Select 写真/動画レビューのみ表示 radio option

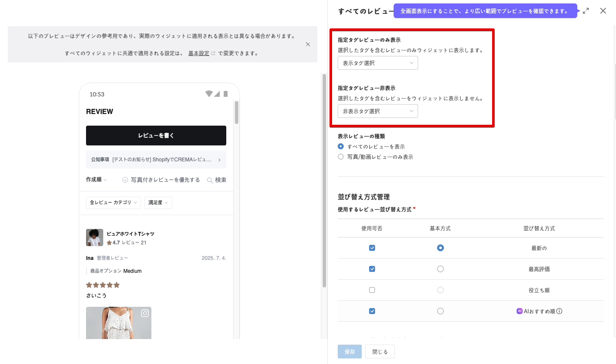[341, 157]
